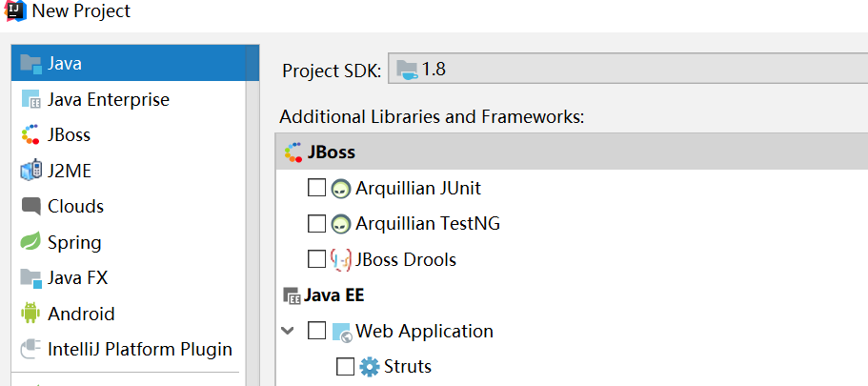Select JBoss project type in sidebar
Screen dimensions: 868x386
pyautogui.click(x=129, y=134)
